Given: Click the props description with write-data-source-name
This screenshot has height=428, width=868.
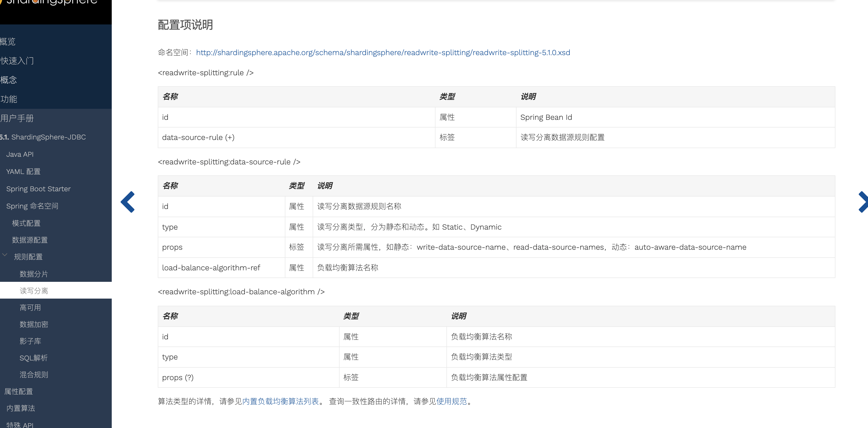Looking at the screenshot, I should pyautogui.click(x=574, y=247).
